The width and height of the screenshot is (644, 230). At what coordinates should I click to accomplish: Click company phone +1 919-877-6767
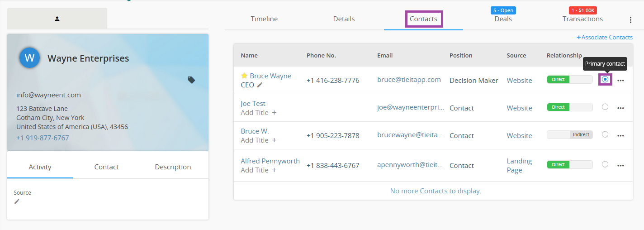coord(43,138)
